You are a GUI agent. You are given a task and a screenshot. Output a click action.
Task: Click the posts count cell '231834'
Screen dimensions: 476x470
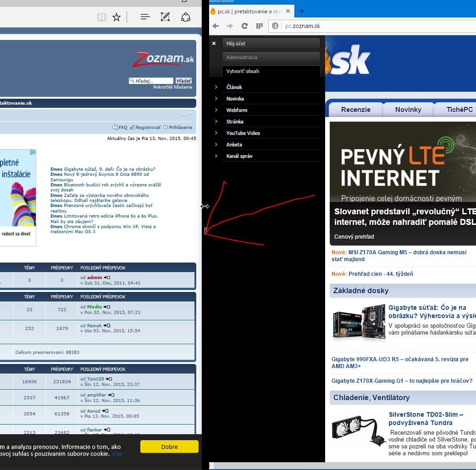(x=62, y=381)
